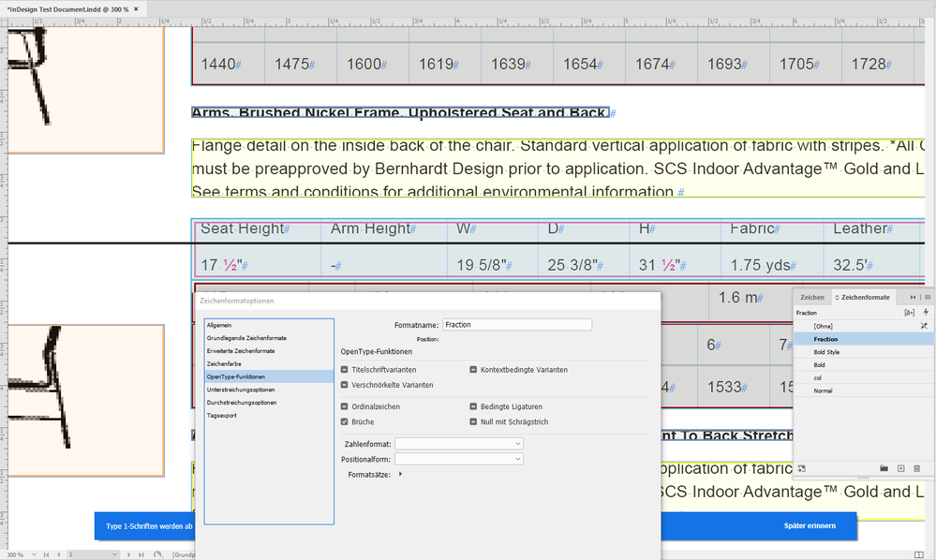Open the Positionalform dropdown
936x560 pixels.
(459, 459)
